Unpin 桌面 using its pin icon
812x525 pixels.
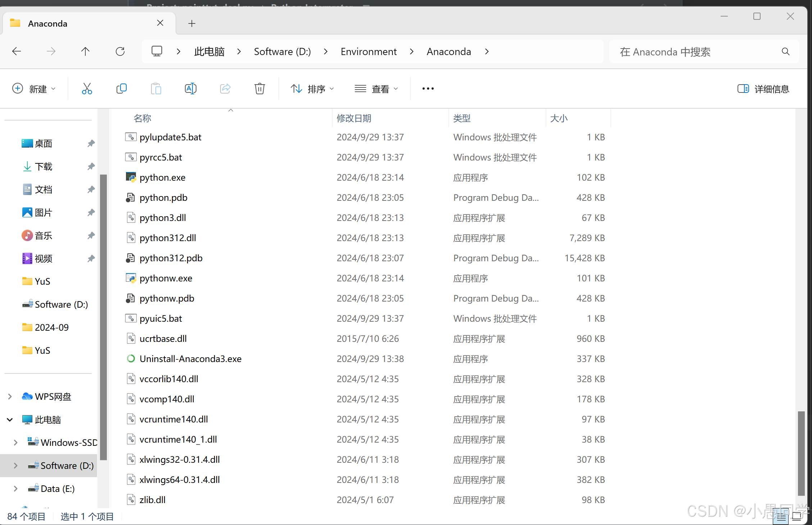click(x=91, y=144)
